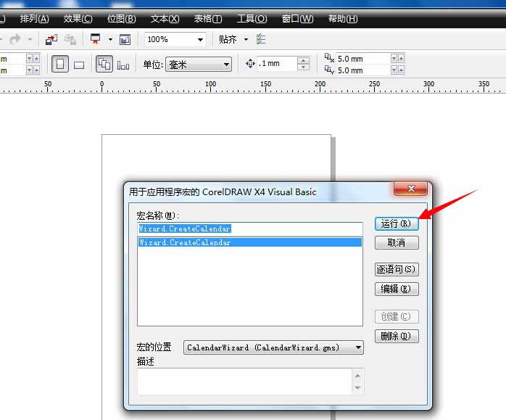The image size is (506, 420).
Task: Open the Redo history dropdown arrow
Action: tap(30, 39)
